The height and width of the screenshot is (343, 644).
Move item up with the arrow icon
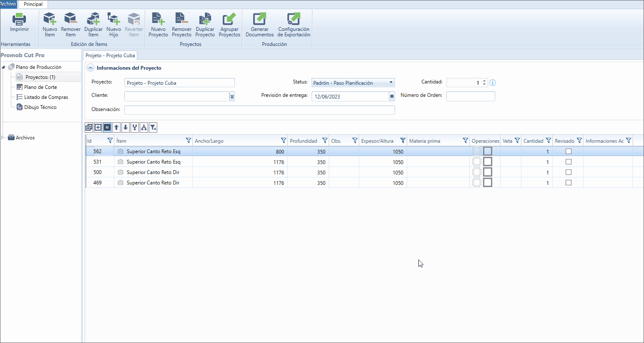pyautogui.click(x=116, y=128)
